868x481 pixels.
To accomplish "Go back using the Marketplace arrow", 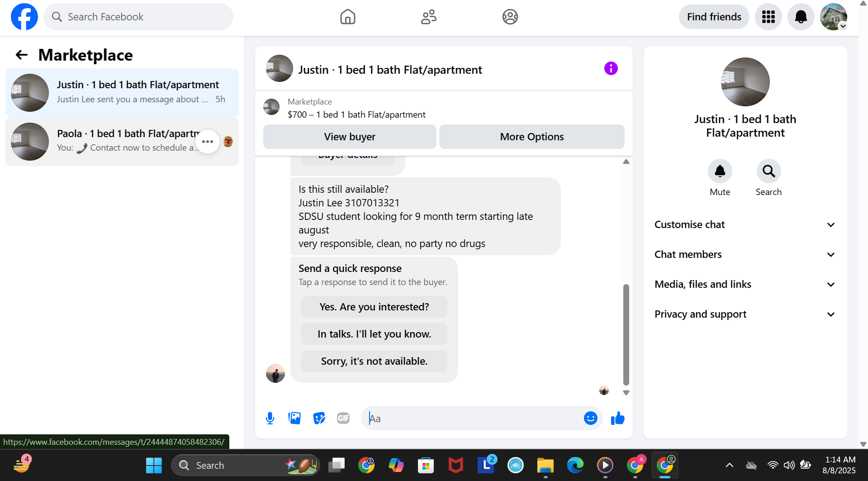I will click(22, 55).
